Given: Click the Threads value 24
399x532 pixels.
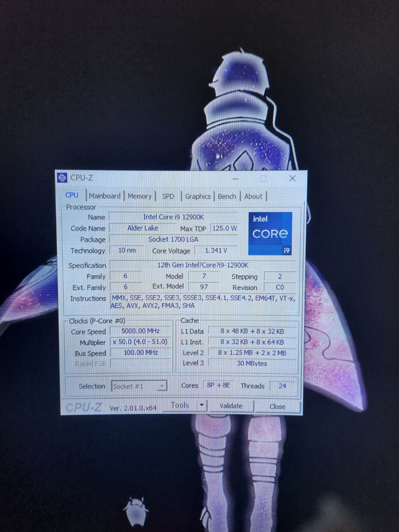Looking at the screenshot, I should pos(282,386).
